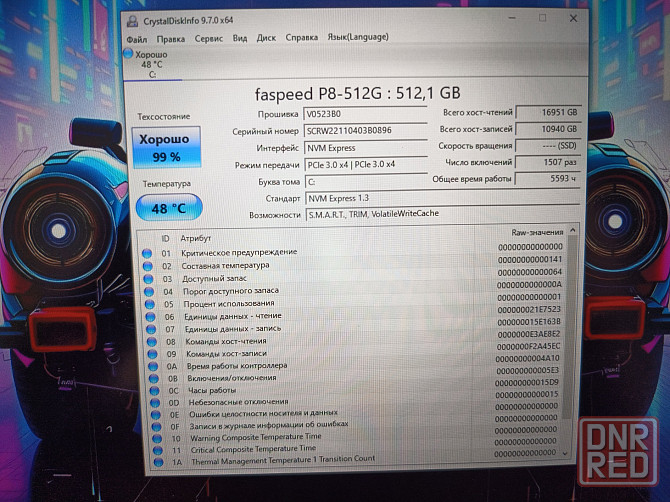This screenshot has height=502, width=670.
Task: Select the Критическое предупреждение row
Action: [x=353, y=252]
